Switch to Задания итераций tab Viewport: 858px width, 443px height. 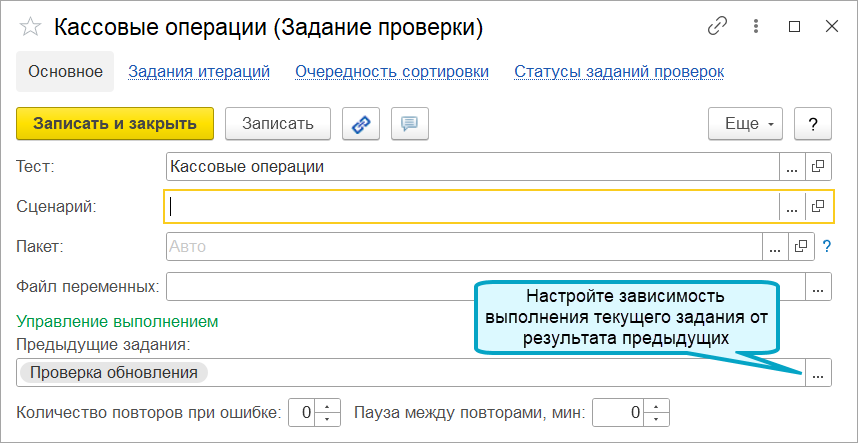(x=199, y=72)
